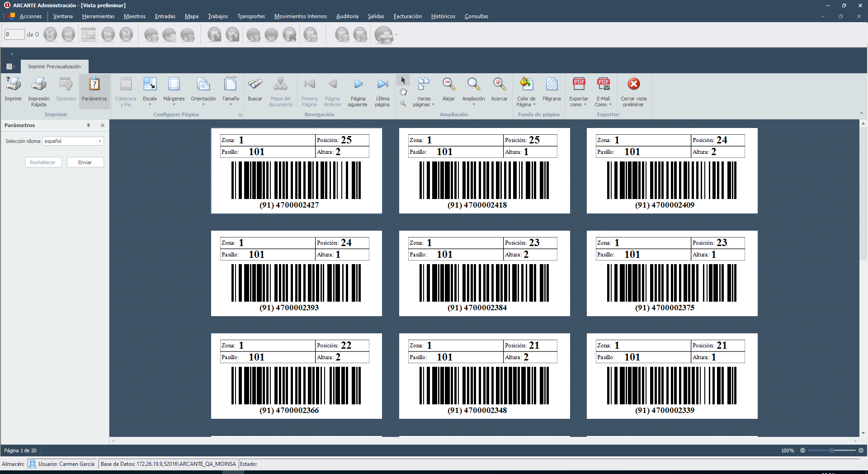Click the Buscar binoculars icon
Image resolution: width=868 pixels, height=474 pixels.
pyautogui.click(x=255, y=85)
